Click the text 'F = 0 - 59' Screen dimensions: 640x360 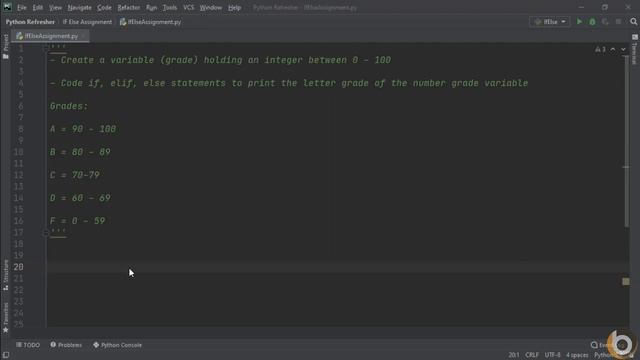pos(78,221)
